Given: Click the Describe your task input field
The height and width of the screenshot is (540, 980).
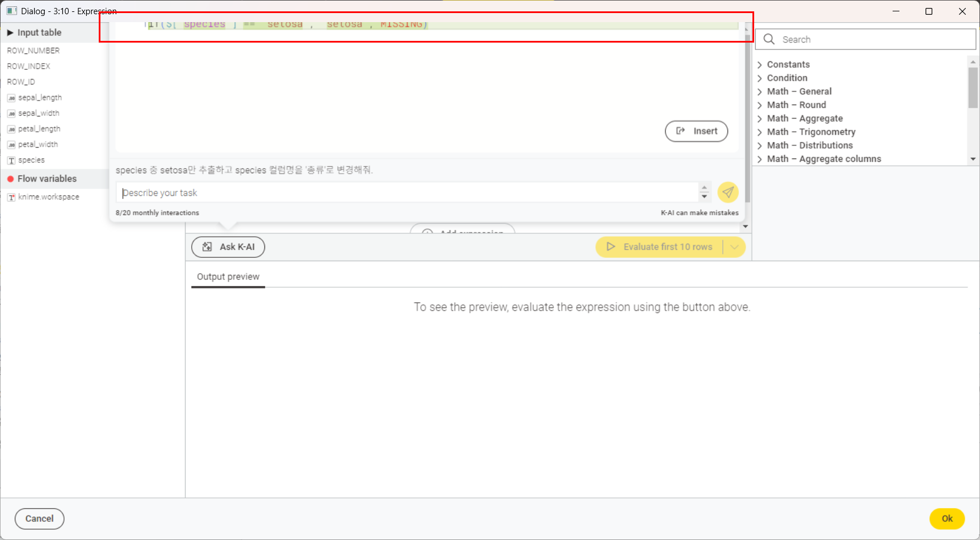Looking at the screenshot, I should 397,192.
